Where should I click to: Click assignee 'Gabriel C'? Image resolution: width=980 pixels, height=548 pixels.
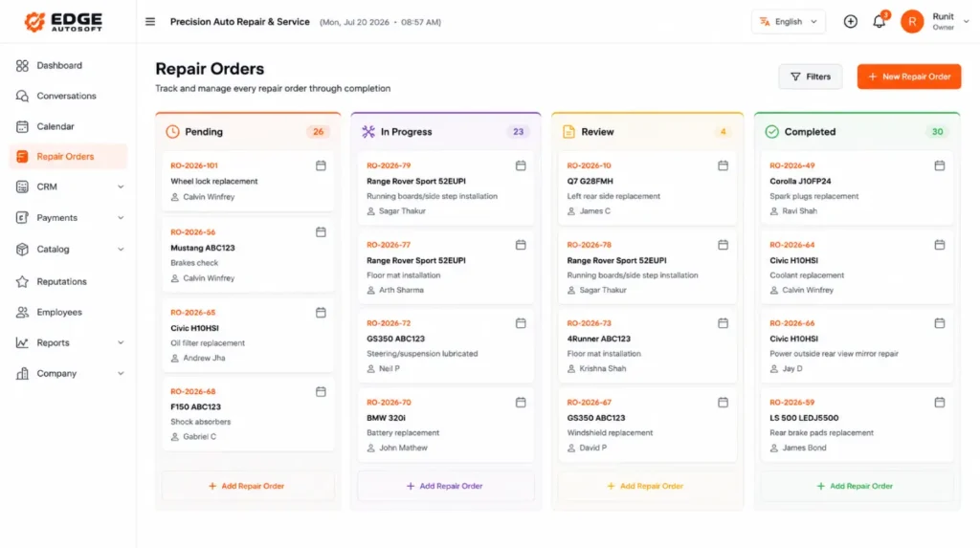(x=199, y=437)
